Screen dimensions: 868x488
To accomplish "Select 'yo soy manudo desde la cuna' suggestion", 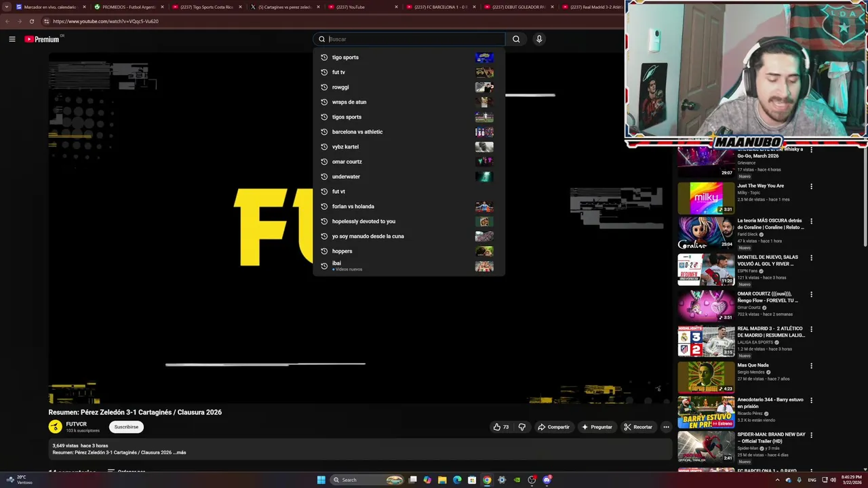I will point(408,237).
